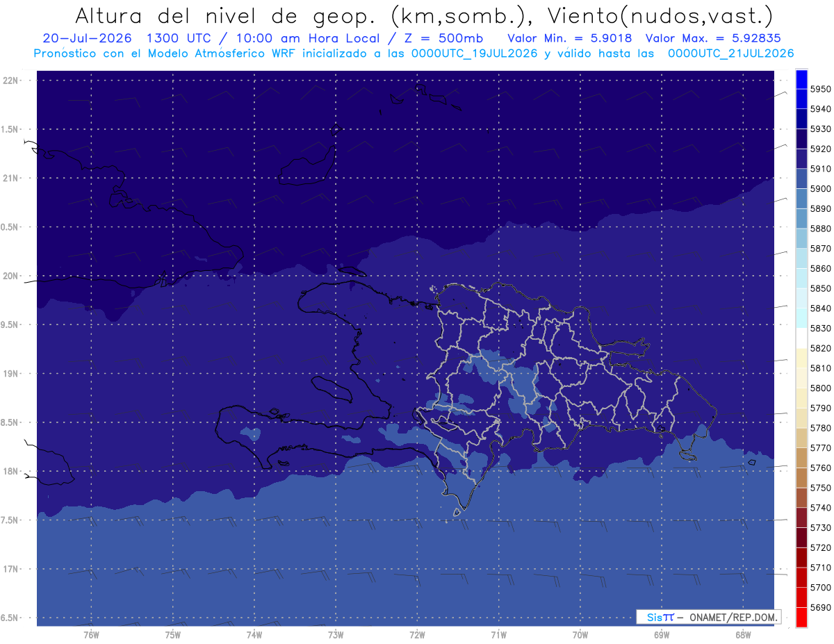The image size is (834, 644).
Task: Click the '5750' color bar value
Action: pyautogui.click(x=821, y=488)
